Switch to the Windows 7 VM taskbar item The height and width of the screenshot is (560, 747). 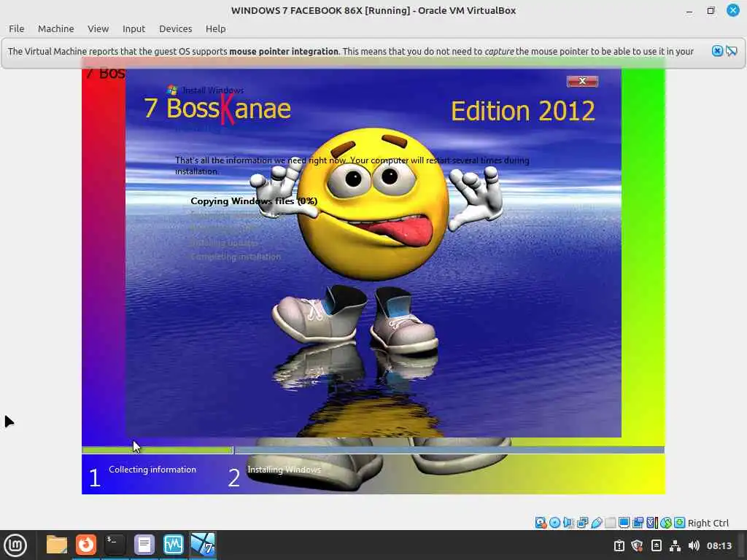click(203, 545)
